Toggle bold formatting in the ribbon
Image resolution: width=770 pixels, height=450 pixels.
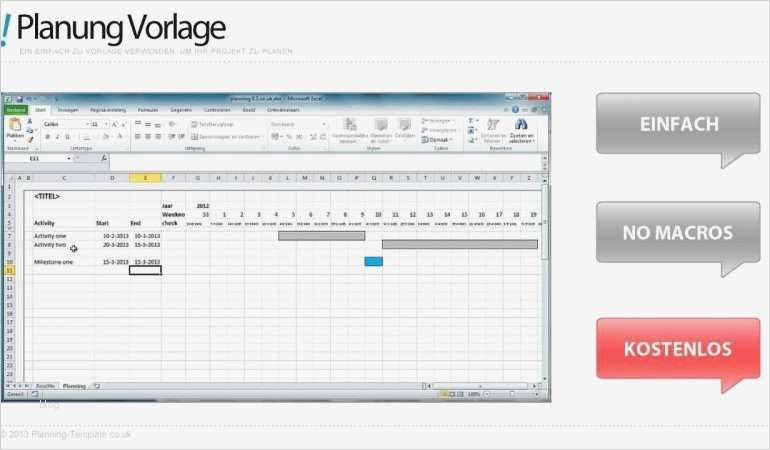pyautogui.click(x=48, y=137)
